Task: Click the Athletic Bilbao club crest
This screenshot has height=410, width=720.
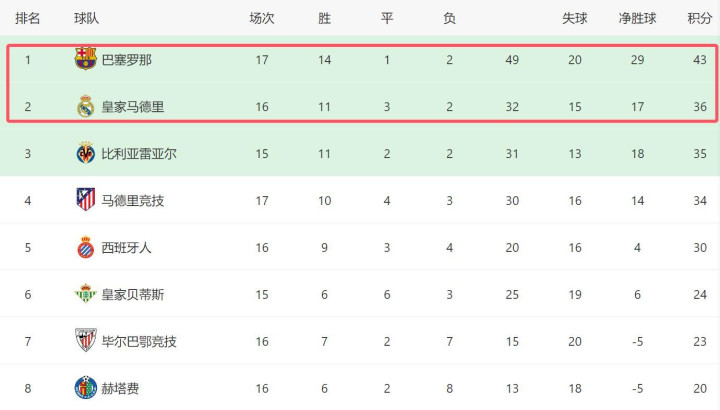Action: [x=86, y=341]
